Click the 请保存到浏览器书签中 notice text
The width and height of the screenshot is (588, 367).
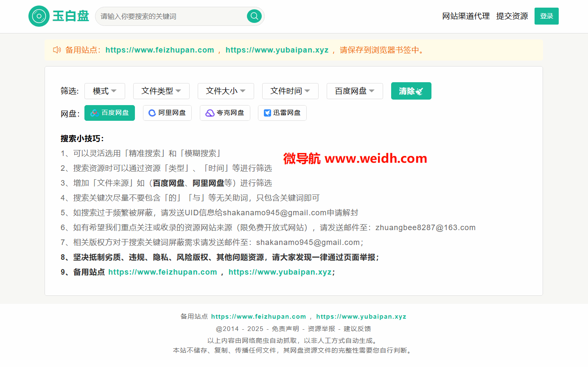(x=382, y=50)
